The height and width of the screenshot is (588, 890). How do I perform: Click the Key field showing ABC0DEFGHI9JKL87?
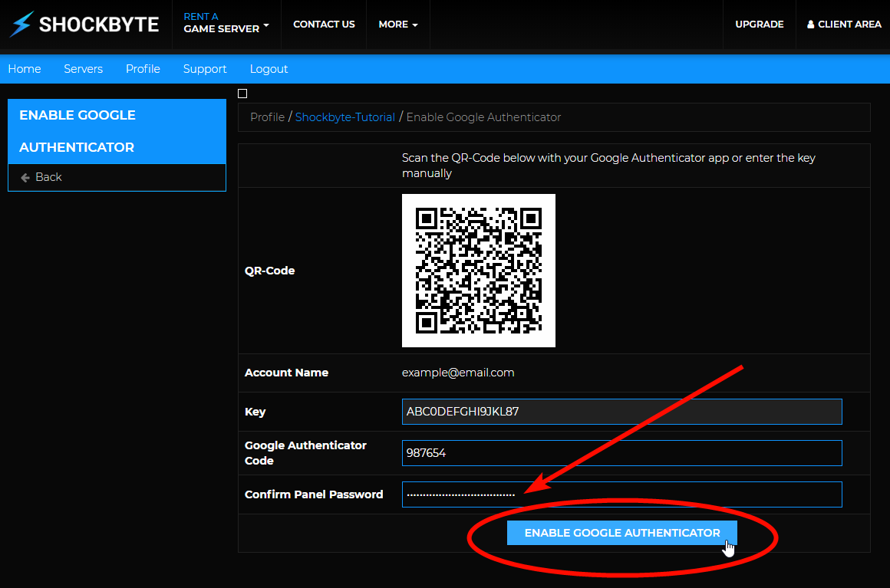(621, 412)
